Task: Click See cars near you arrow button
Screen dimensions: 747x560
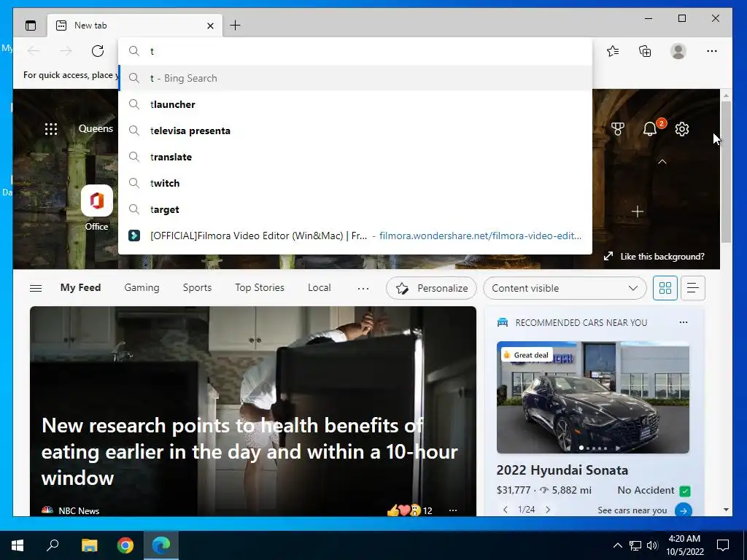Action: coord(683,510)
